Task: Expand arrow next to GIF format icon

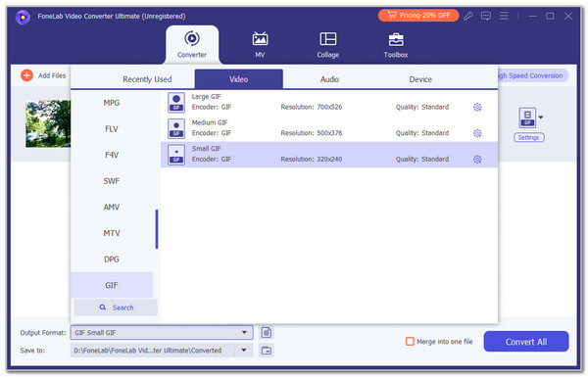Action: 541,118
